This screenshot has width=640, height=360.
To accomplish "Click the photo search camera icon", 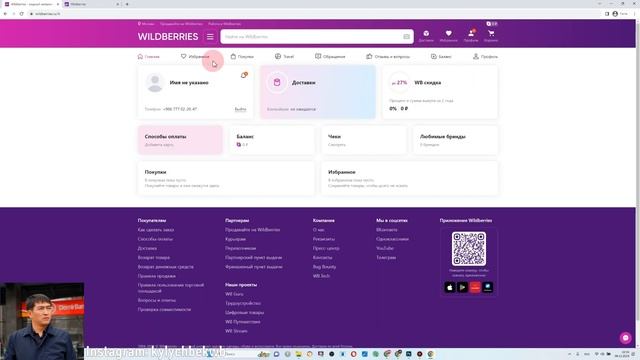I will click(407, 37).
